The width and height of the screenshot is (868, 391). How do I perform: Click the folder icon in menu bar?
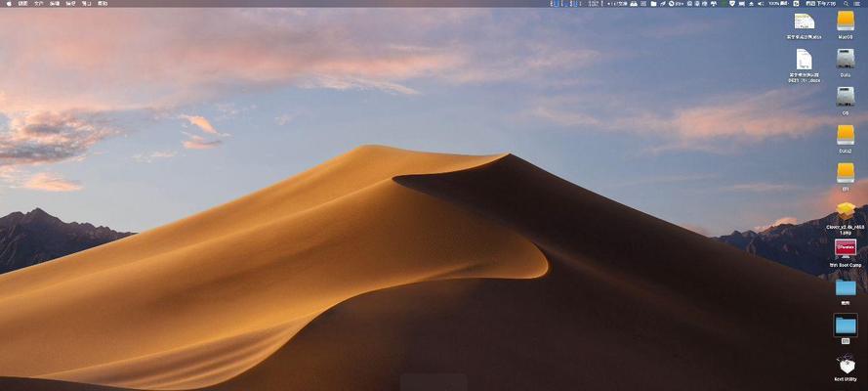tap(654, 3)
